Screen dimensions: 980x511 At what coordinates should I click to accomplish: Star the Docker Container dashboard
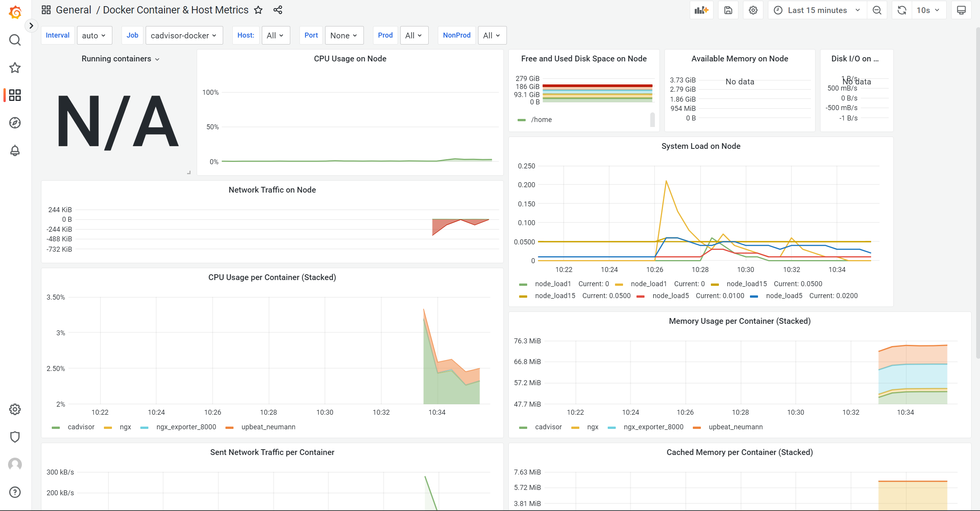click(x=258, y=10)
